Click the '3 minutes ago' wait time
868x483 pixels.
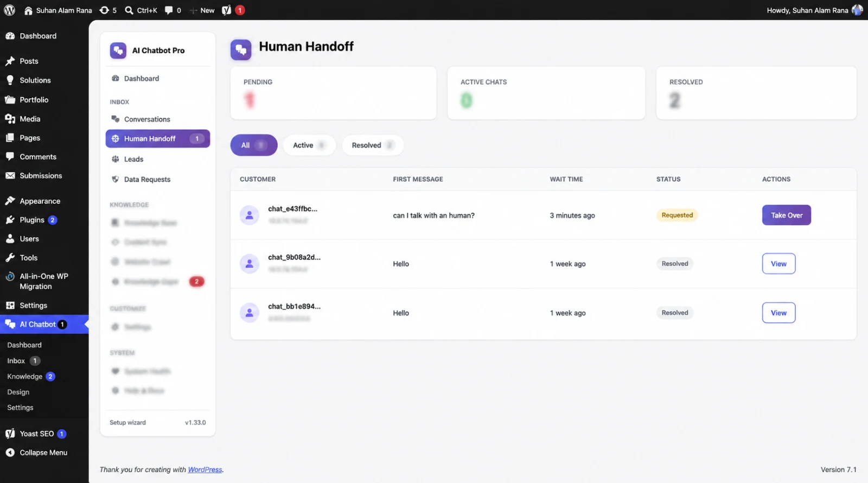tap(572, 215)
